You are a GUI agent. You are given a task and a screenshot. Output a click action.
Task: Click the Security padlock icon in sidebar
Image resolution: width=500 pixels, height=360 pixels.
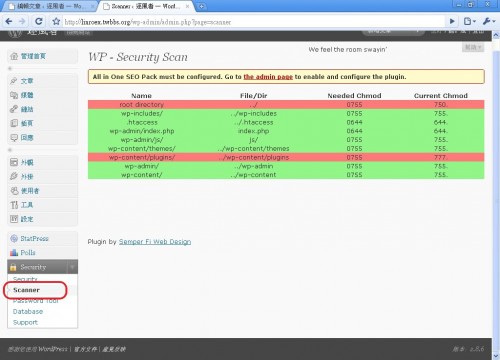click(13, 267)
